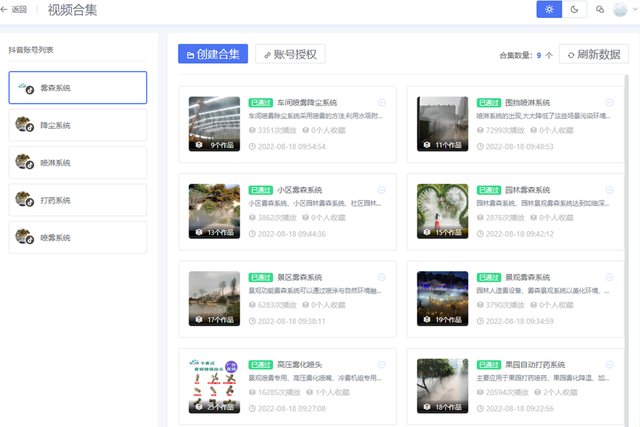This screenshot has height=427, width=640.
Task: Select the 降尘系统 account
Action: [78, 125]
